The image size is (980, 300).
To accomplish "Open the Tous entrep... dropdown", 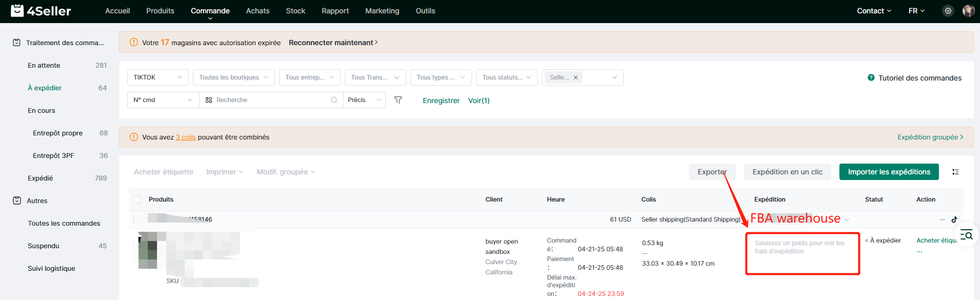I will pyautogui.click(x=310, y=77).
